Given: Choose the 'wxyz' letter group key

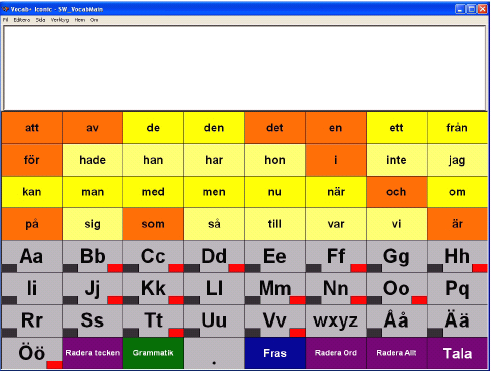Looking at the screenshot, I should 336,321.
